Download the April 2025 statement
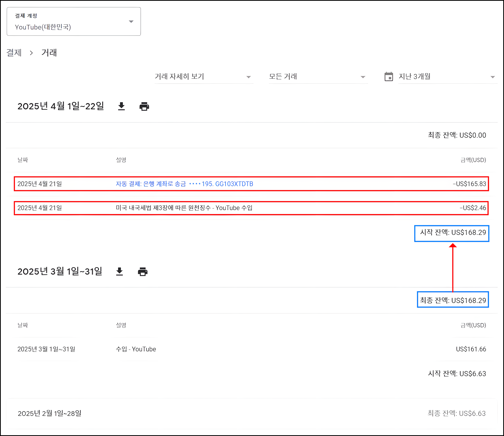 pos(121,106)
